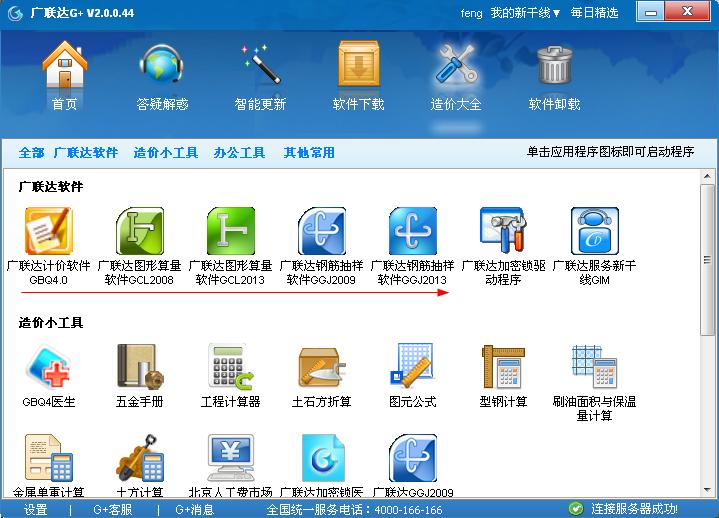Launch 智能更新 magic wand icon
Image resolution: width=719 pixels, height=518 pixels.
coord(260,65)
